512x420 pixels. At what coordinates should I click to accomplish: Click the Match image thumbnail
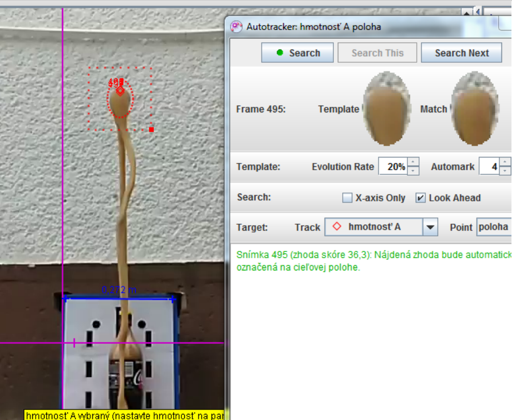tap(475, 108)
